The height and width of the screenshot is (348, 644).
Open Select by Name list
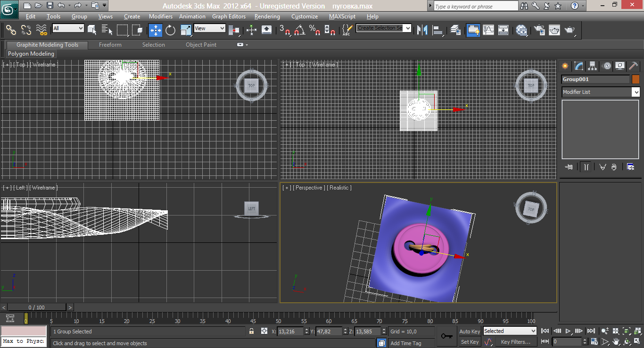pos(107,30)
